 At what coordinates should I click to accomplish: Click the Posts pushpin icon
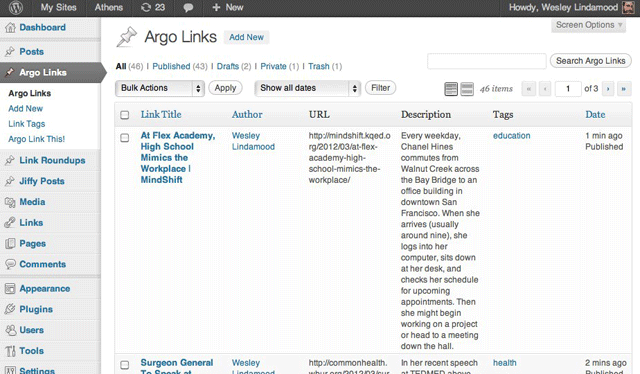[x=10, y=52]
